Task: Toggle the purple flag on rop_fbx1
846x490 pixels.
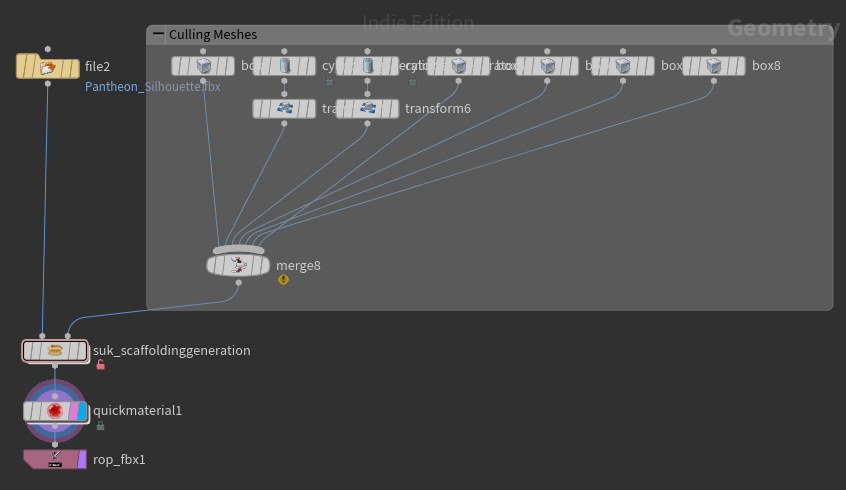Action: point(82,459)
